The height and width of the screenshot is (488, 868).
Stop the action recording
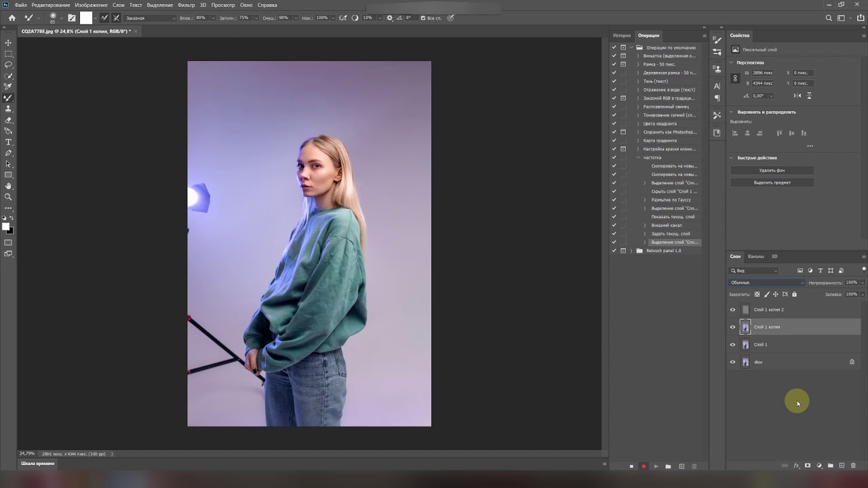pyautogui.click(x=631, y=466)
